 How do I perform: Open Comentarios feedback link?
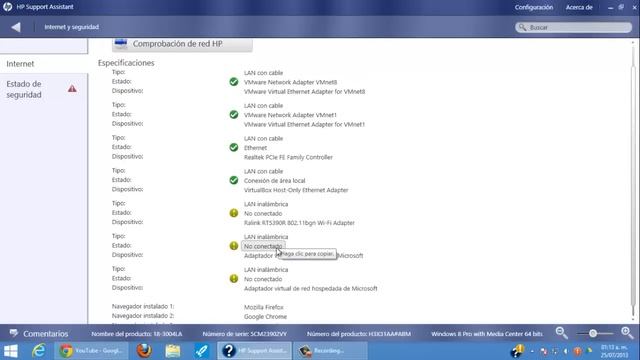45,334
